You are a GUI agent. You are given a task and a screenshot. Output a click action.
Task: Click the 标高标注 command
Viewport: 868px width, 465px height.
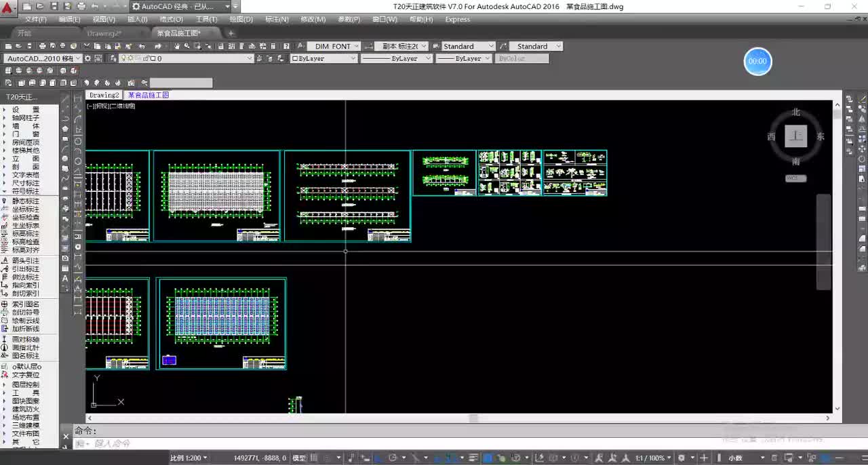(x=26, y=234)
